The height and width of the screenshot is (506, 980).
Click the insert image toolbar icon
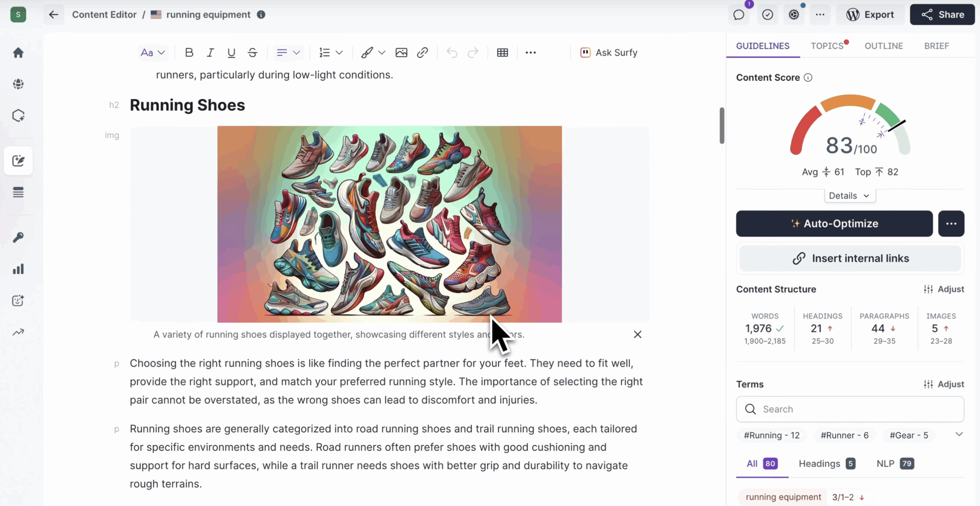click(x=401, y=52)
